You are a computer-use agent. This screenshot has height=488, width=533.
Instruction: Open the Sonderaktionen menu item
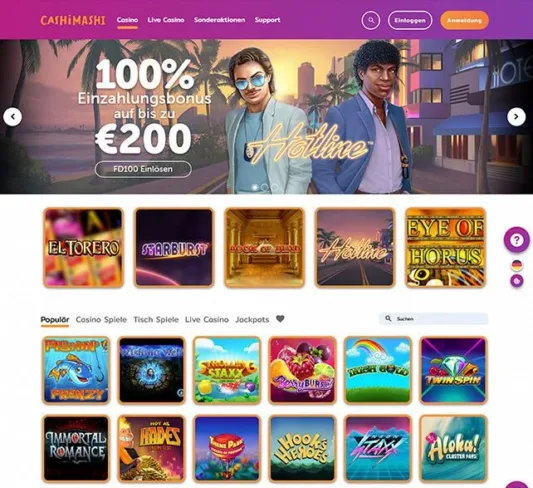(x=220, y=20)
